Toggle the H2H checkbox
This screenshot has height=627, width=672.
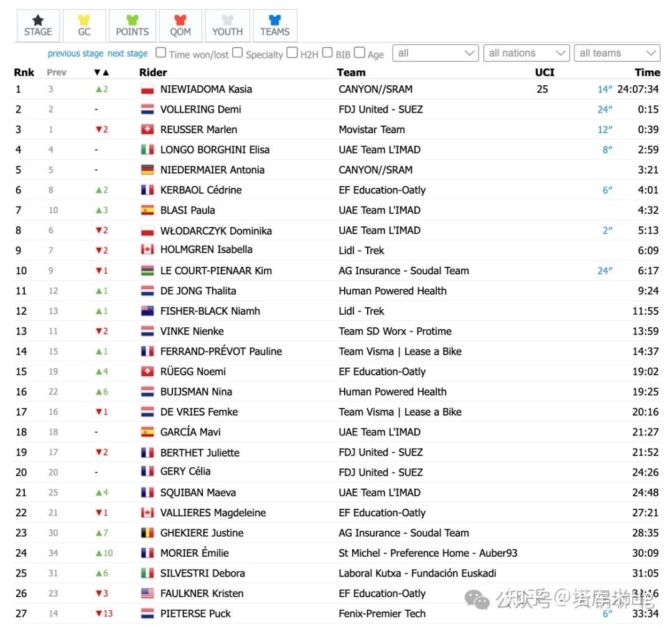point(292,53)
